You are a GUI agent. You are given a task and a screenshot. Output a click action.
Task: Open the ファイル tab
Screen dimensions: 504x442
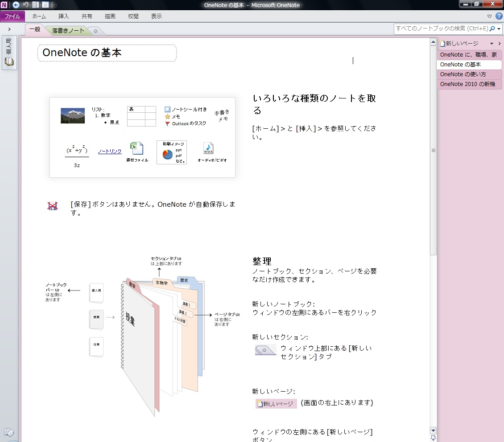point(12,16)
